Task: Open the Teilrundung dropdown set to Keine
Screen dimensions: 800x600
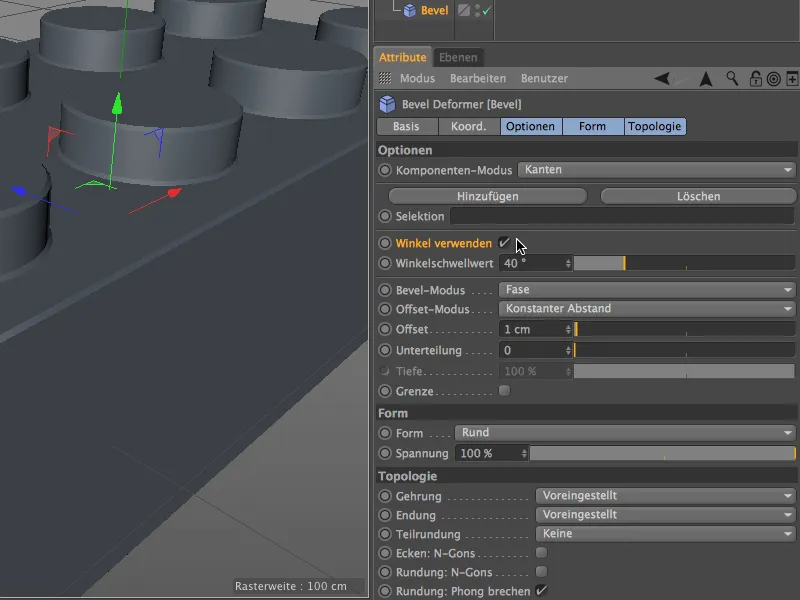Action: tap(665, 534)
